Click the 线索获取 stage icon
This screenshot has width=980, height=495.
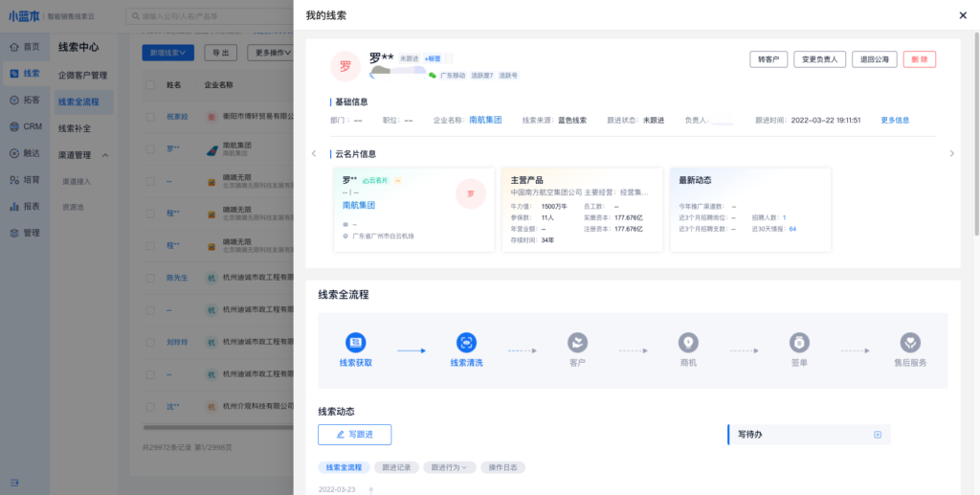pyautogui.click(x=356, y=343)
